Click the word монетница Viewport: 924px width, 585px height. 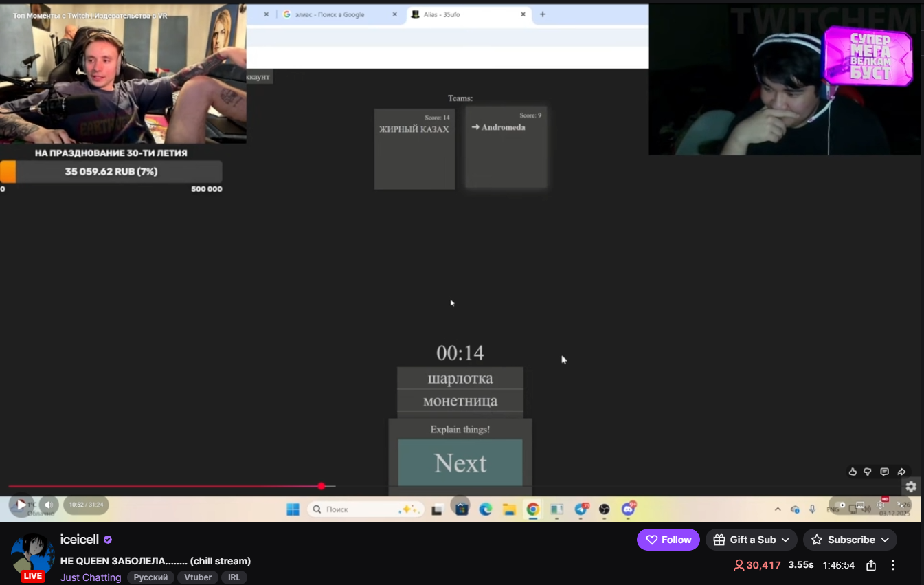[460, 401]
